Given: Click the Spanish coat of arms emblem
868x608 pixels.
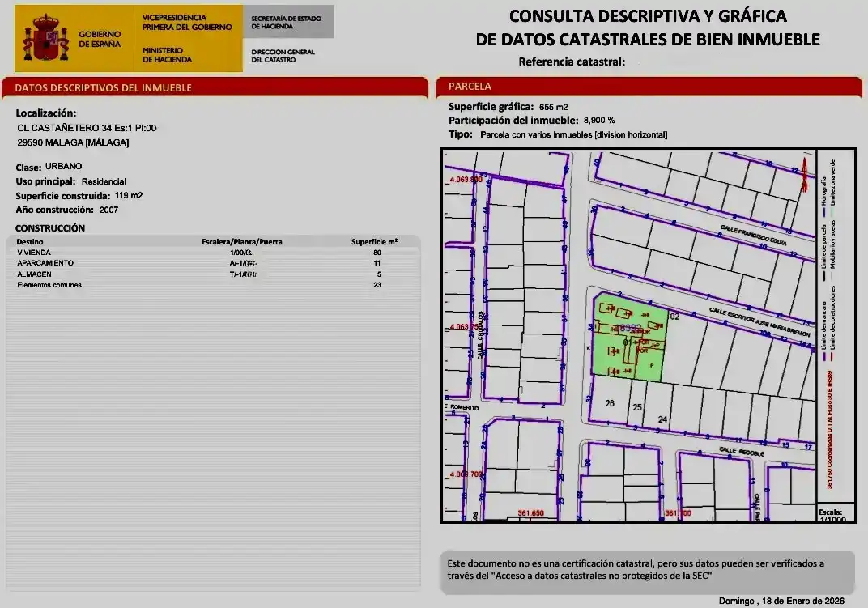Looking at the screenshot, I should (45, 38).
